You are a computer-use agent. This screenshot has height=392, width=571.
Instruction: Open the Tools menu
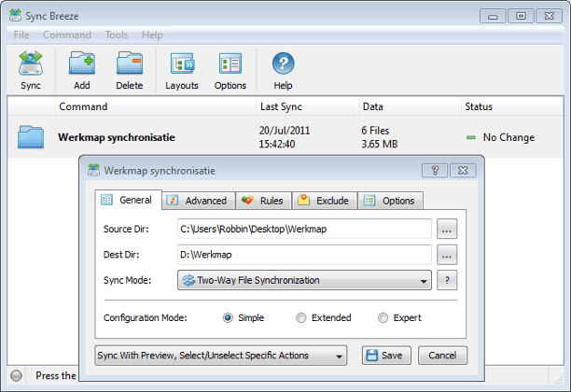point(117,35)
